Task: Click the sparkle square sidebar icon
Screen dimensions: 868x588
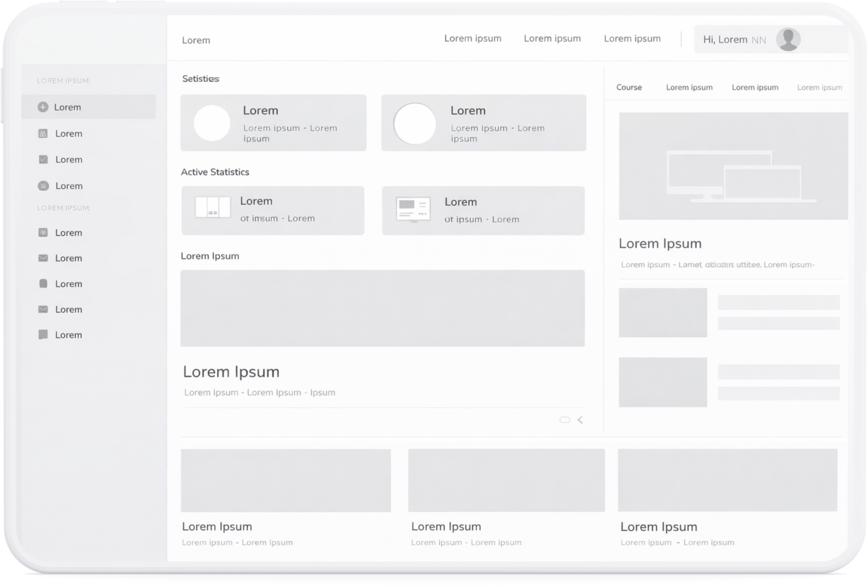Action: [x=43, y=232]
